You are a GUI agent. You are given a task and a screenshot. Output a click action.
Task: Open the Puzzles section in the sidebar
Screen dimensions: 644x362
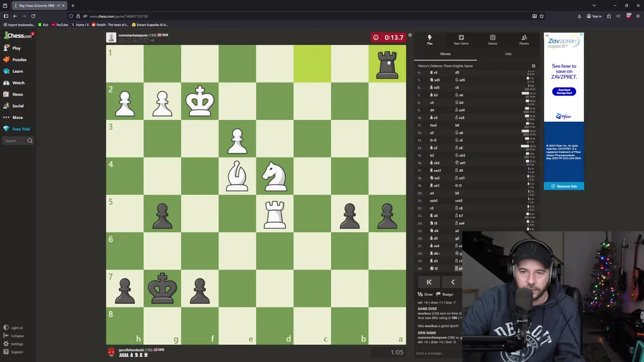click(x=15, y=60)
